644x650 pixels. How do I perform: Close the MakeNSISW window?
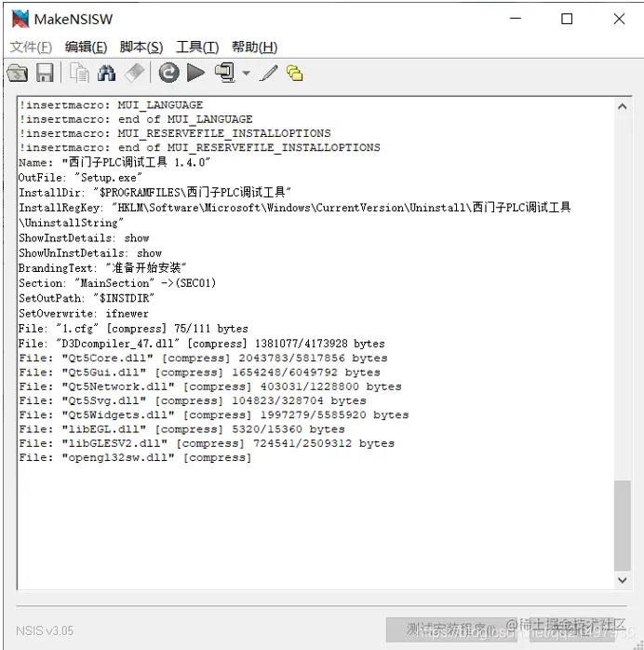[619, 19]
